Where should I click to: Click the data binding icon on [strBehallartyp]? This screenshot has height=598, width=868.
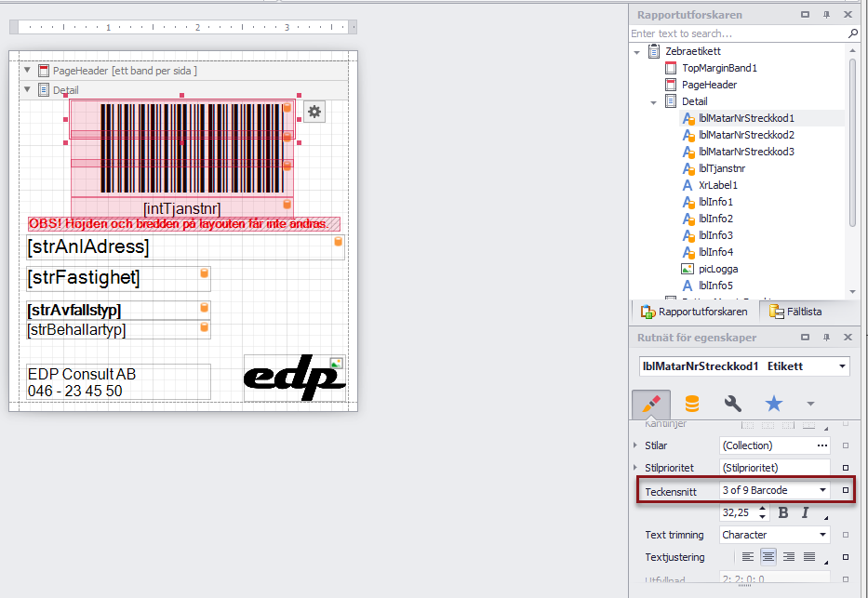pyautogui.click(x=205, y=327)
